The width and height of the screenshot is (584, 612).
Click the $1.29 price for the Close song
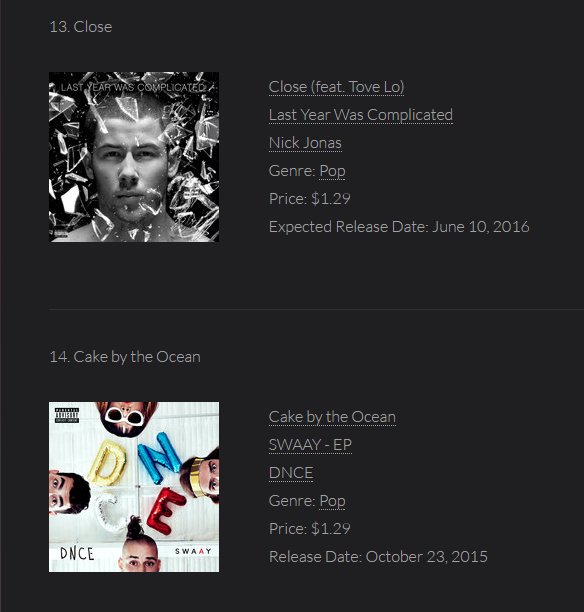pyautogui.click(x=331, y=199)
